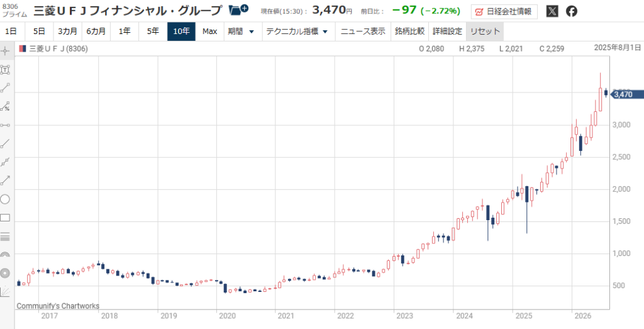Click the 三菱UFJ (8306) legend label

click(58, 49)
